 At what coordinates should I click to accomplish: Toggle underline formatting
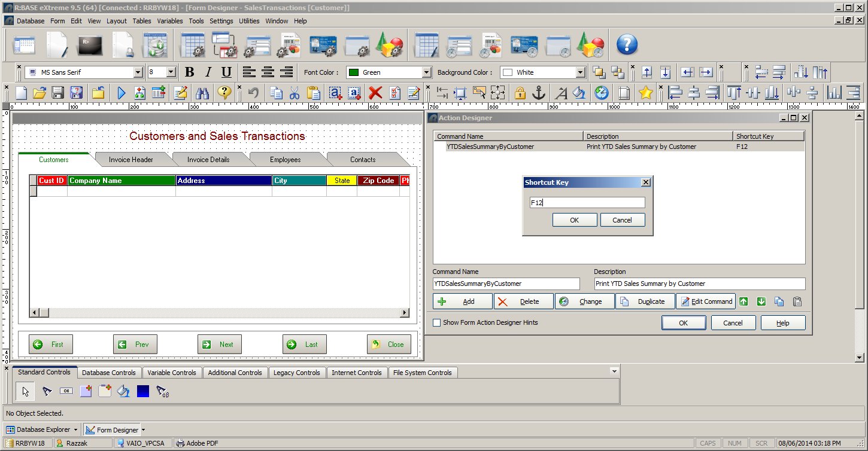pyautogui.click(x=226, y=72)
